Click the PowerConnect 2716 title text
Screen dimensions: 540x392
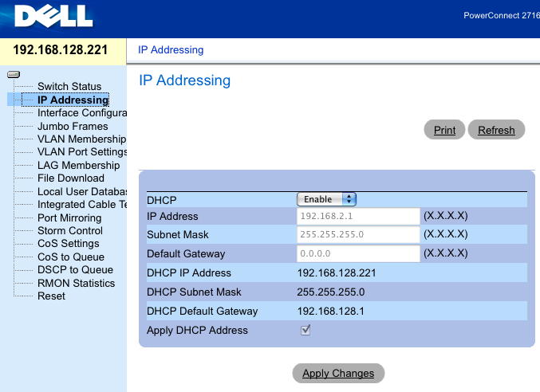502,15
